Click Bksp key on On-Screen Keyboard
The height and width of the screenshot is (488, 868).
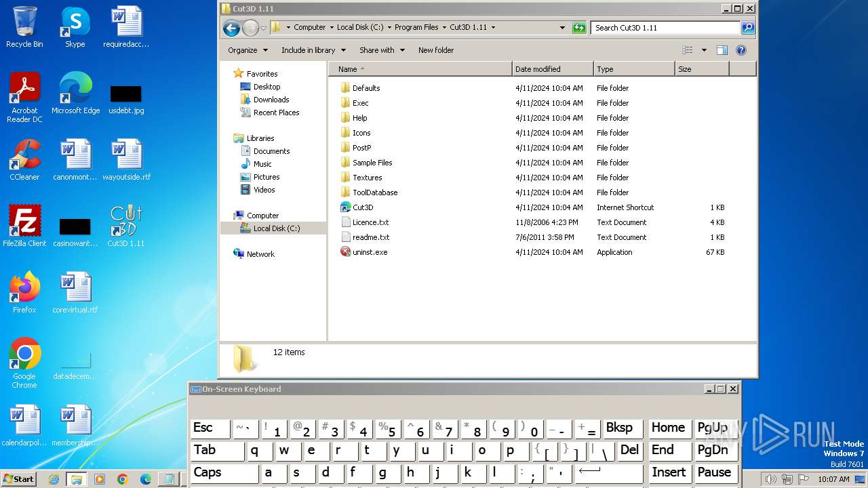[623, 428]
